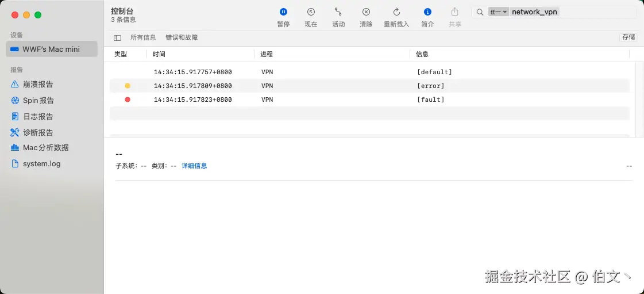
Task: Select the yellow error dot in [error] row
Action: click(x=128, y=86)
